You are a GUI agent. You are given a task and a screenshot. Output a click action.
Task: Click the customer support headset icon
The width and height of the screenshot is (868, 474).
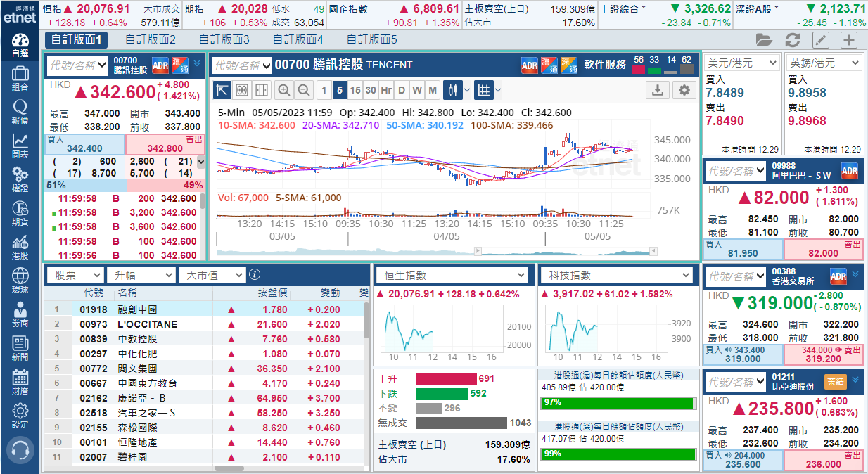[x=20, y=450]
